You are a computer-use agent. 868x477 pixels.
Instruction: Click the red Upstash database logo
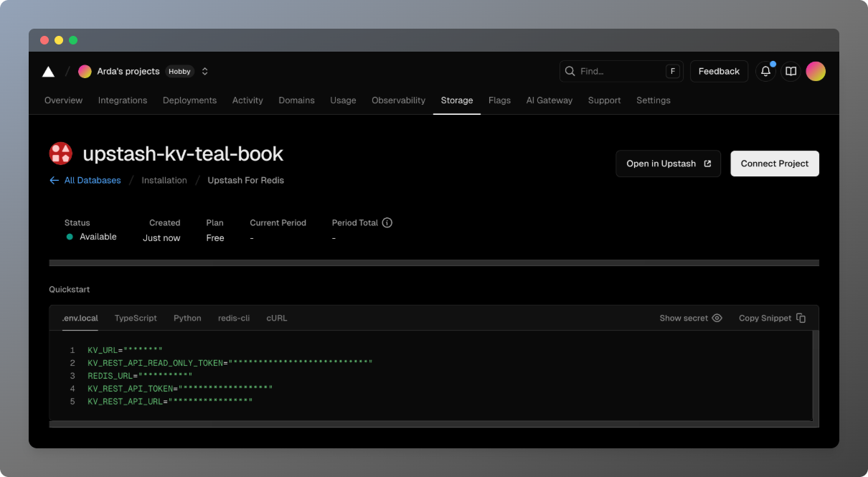[x=60, y=154]
